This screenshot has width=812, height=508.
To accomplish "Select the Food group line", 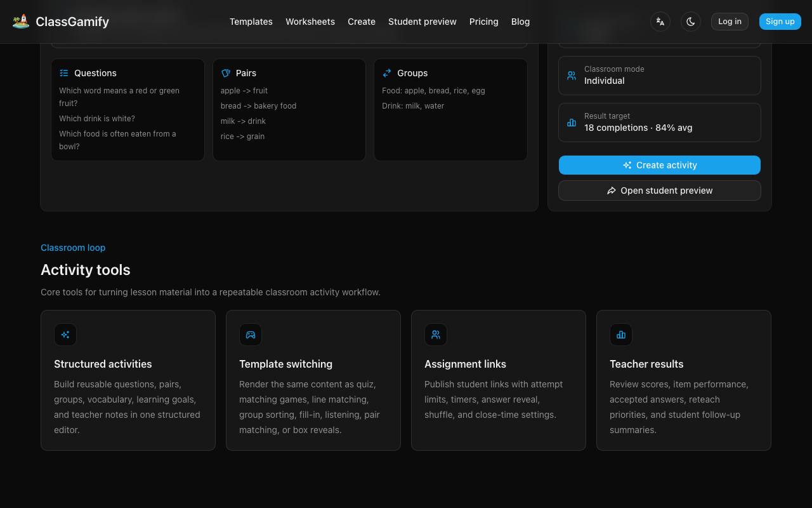I will coord(433,91).
